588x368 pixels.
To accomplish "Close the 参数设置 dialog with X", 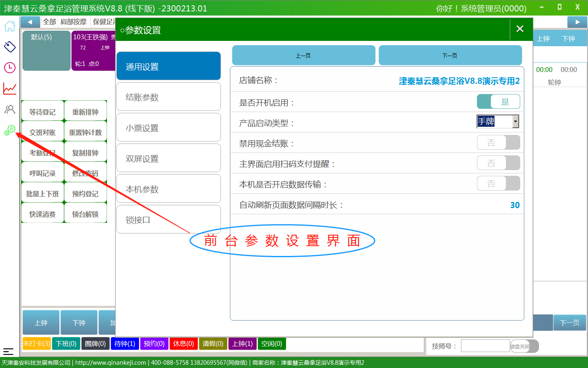I will point(520,29).
